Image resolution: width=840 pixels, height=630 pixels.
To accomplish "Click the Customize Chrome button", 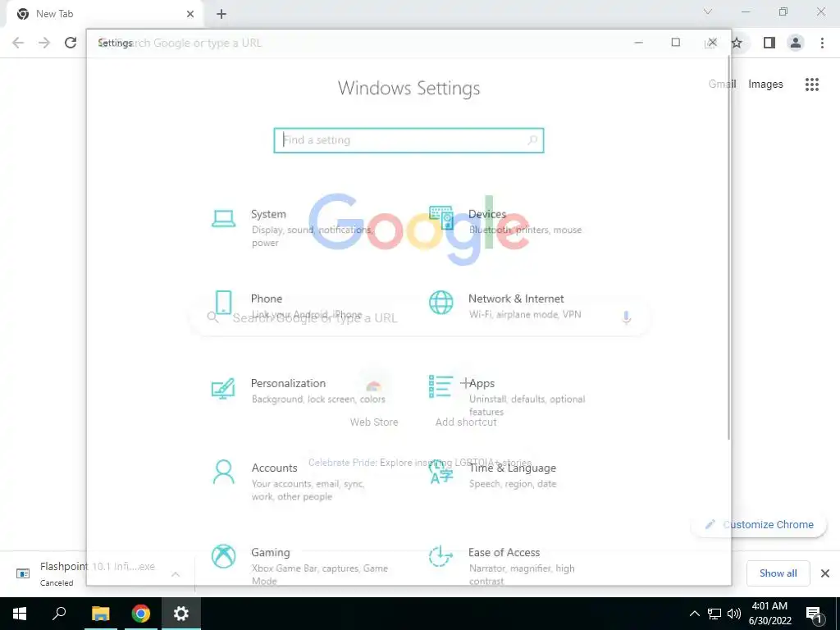I will point(759,524).
